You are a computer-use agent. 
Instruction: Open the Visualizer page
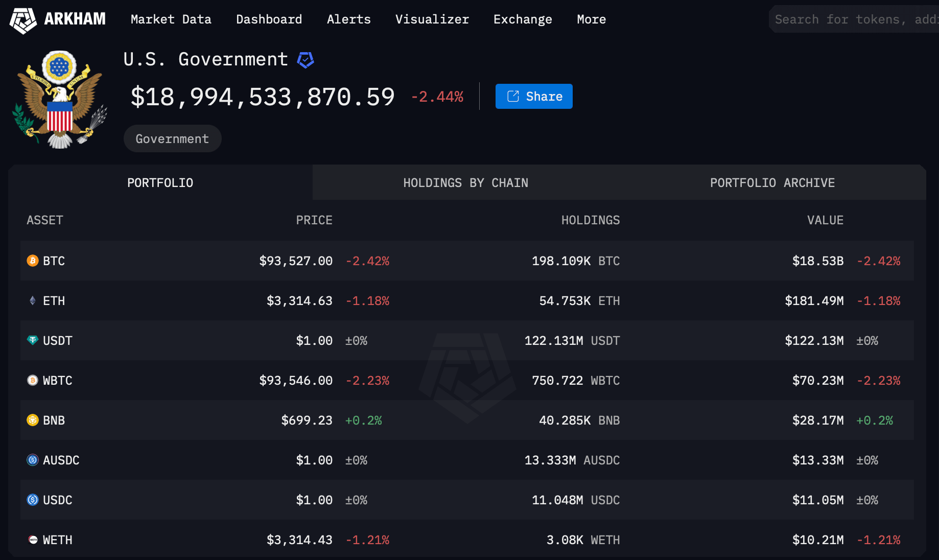click(x=432, y=19)
